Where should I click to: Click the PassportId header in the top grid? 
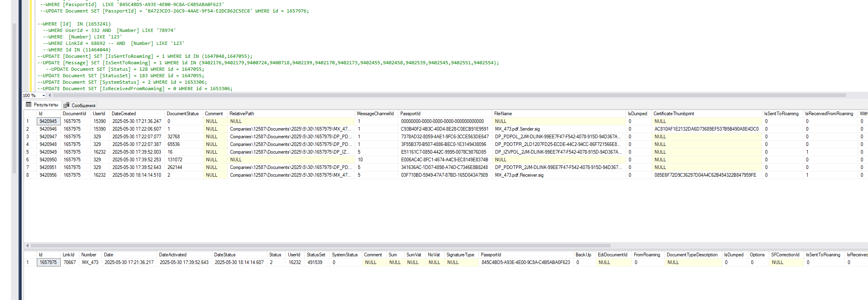tap(410, 114)
